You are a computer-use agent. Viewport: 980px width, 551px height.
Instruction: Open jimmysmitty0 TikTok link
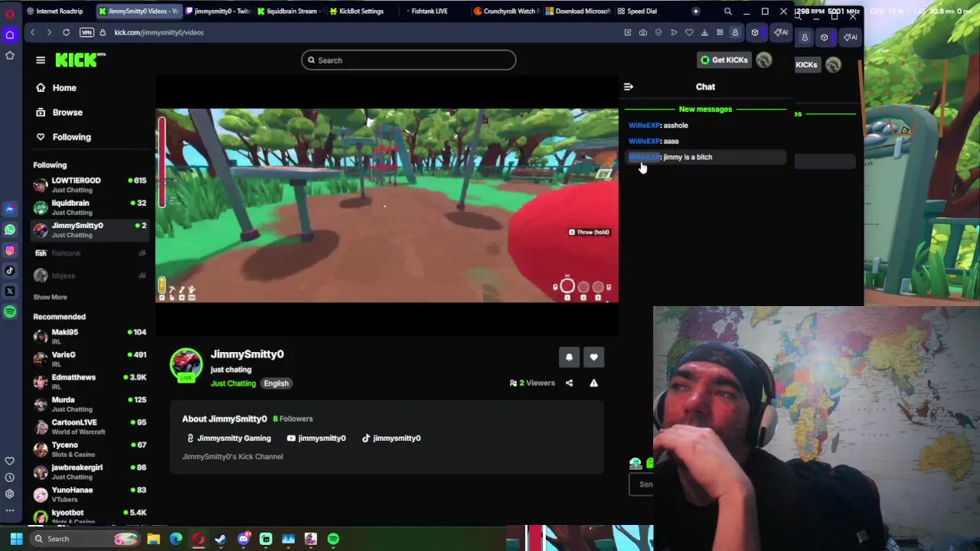pyautogui.click(x=390, y=439)
